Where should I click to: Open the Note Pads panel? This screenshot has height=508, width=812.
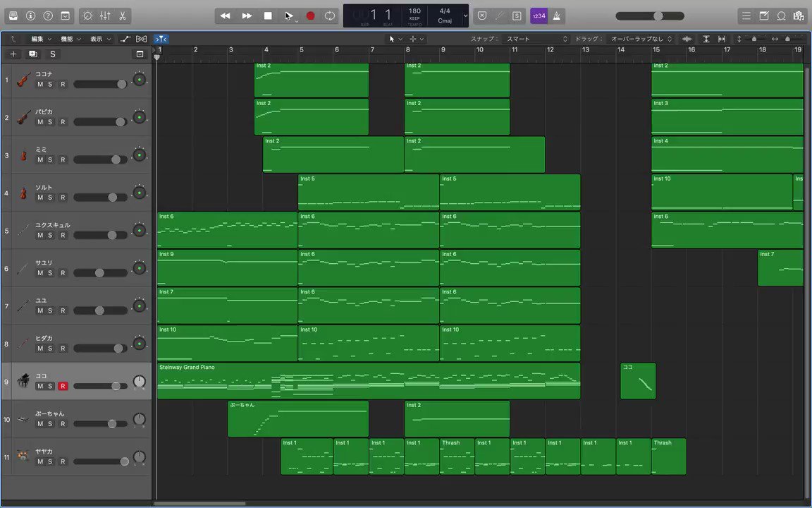pos(764,16)
